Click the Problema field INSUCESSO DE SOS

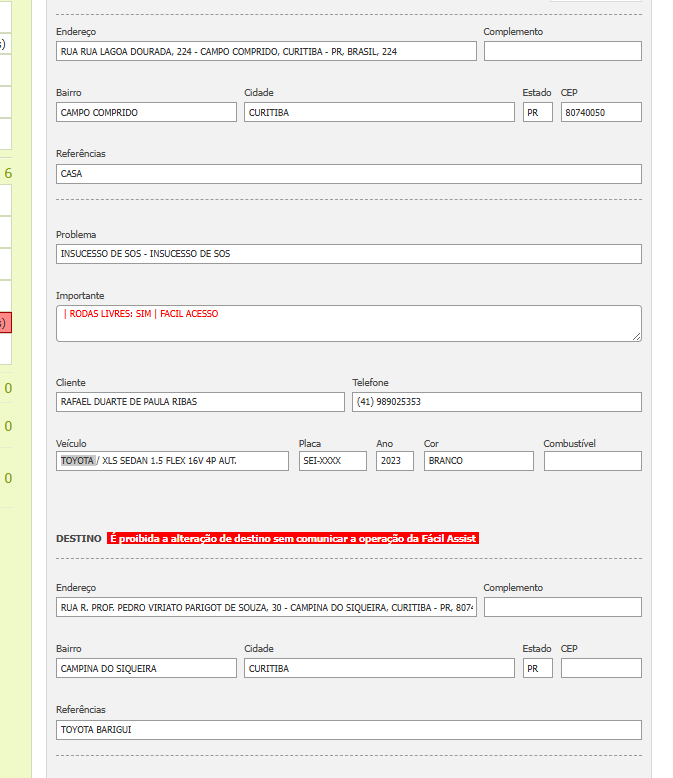point(349,254)
